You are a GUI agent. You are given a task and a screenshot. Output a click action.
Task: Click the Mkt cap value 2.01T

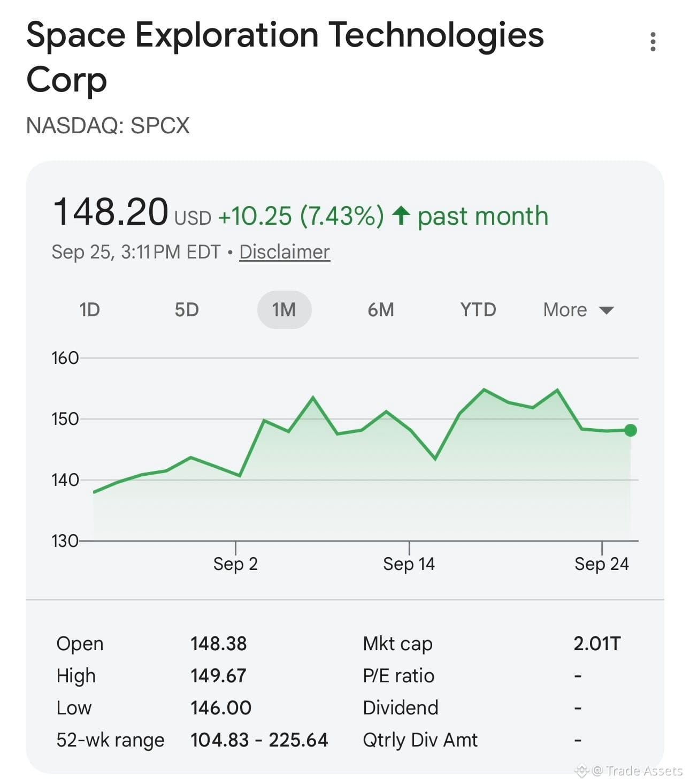coord(597,643)
